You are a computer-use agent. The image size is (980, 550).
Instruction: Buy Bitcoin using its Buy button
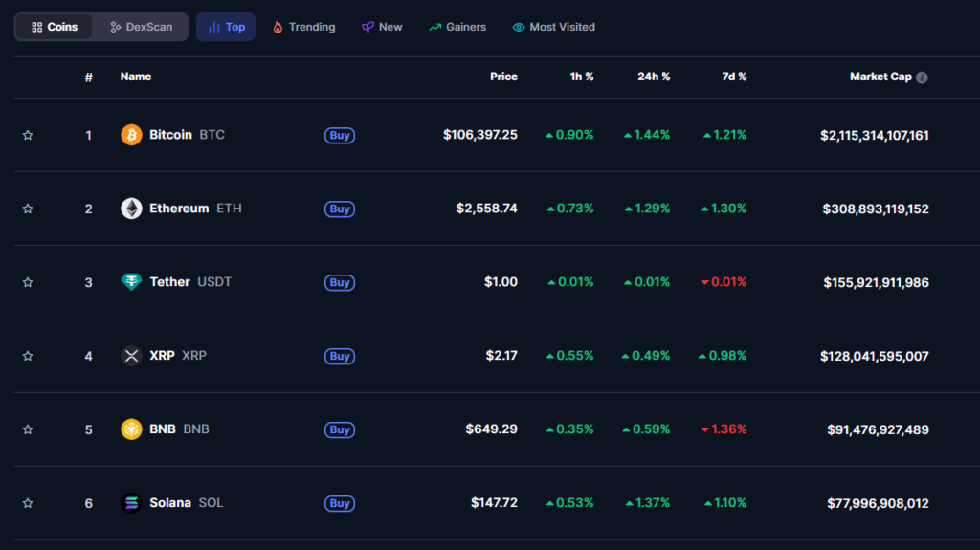coord(340,135)
